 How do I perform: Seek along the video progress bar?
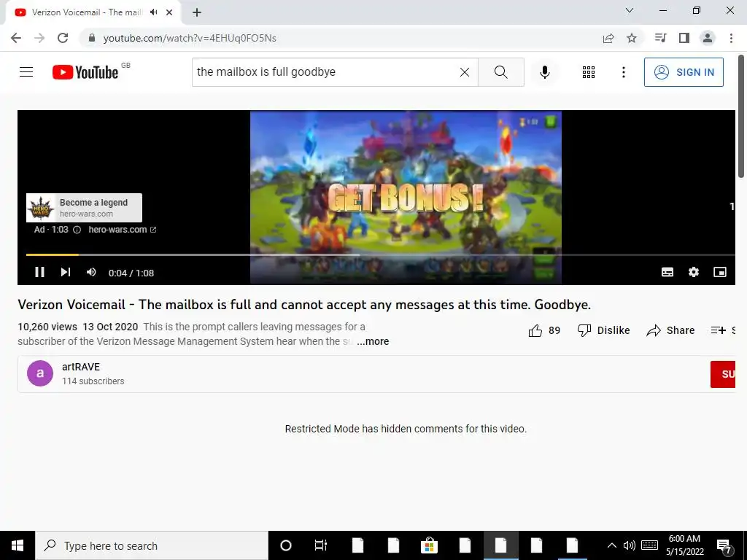coord(380,254)
